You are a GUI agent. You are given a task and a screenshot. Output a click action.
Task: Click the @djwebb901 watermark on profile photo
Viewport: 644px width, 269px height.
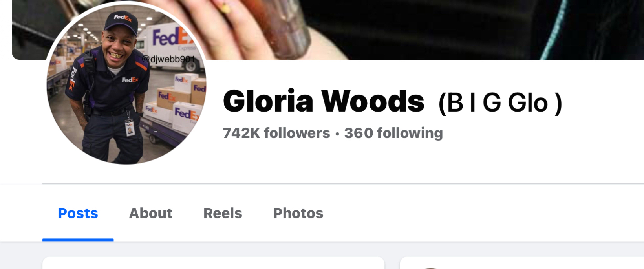click(168, 59)
